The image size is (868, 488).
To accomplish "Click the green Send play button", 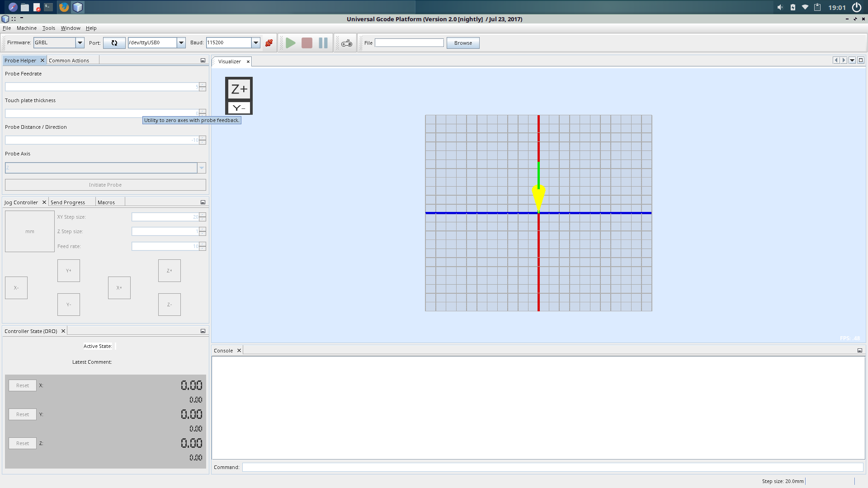I will pyautogui.click(x=291, y=43).
